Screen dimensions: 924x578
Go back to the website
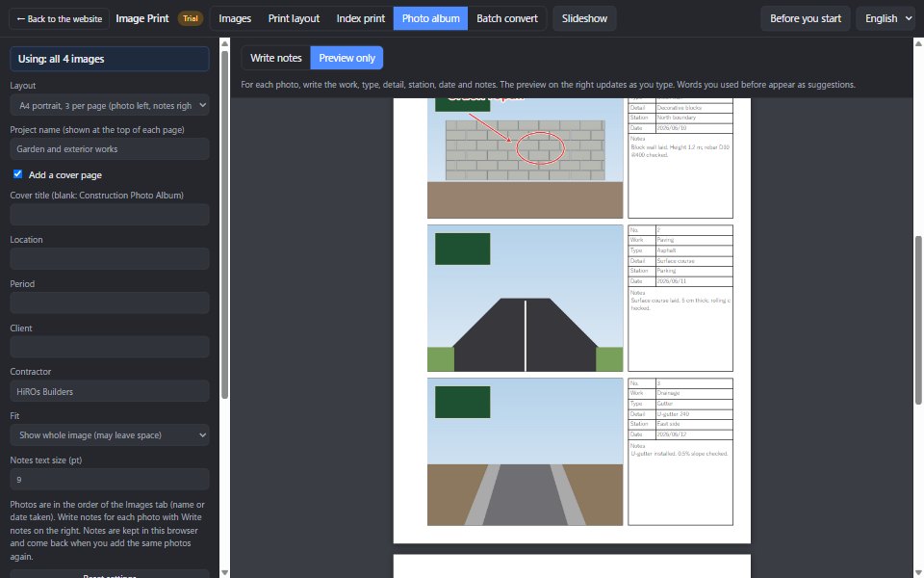(59, 19)
